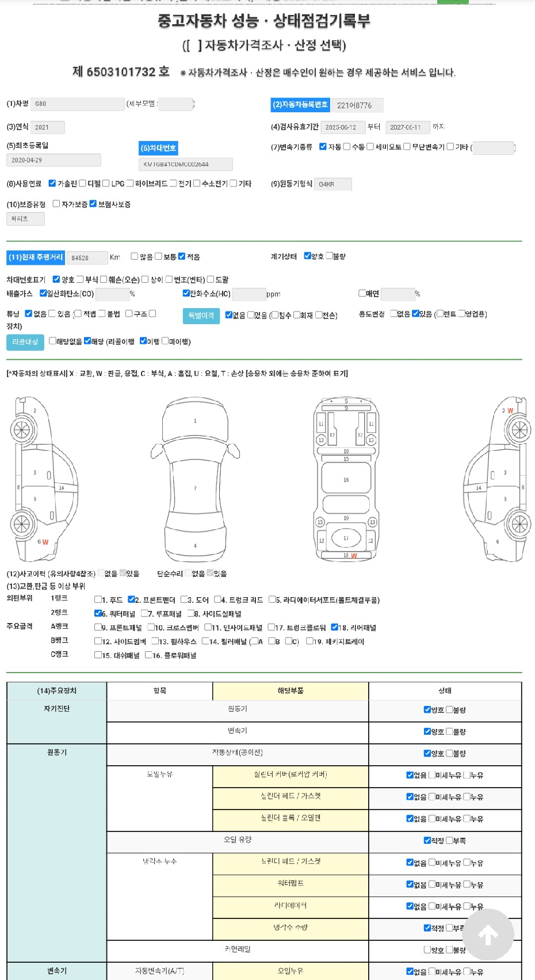Click the 차명 field showing G80
This screenshot has width=535, height=980.
click(x=77, y=104)
